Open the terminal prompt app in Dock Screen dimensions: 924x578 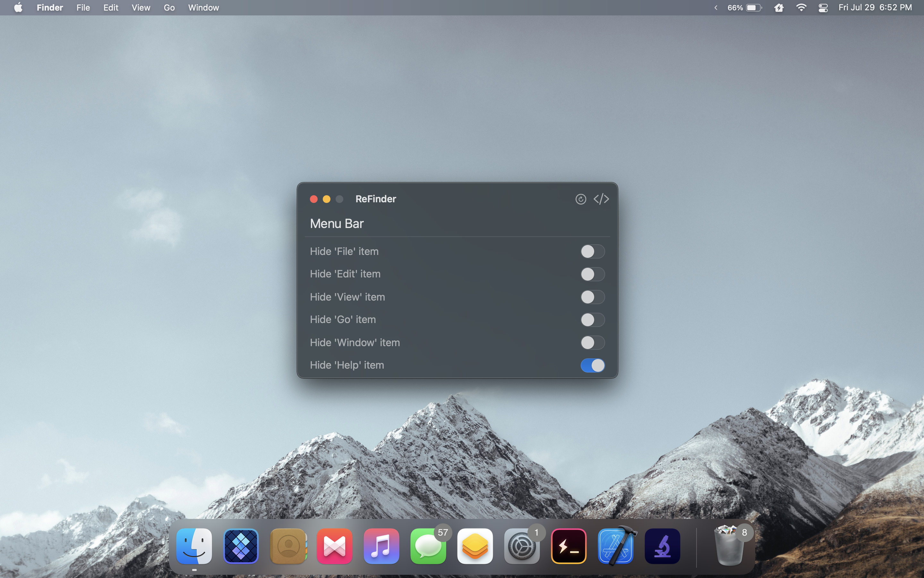point(569,546)
